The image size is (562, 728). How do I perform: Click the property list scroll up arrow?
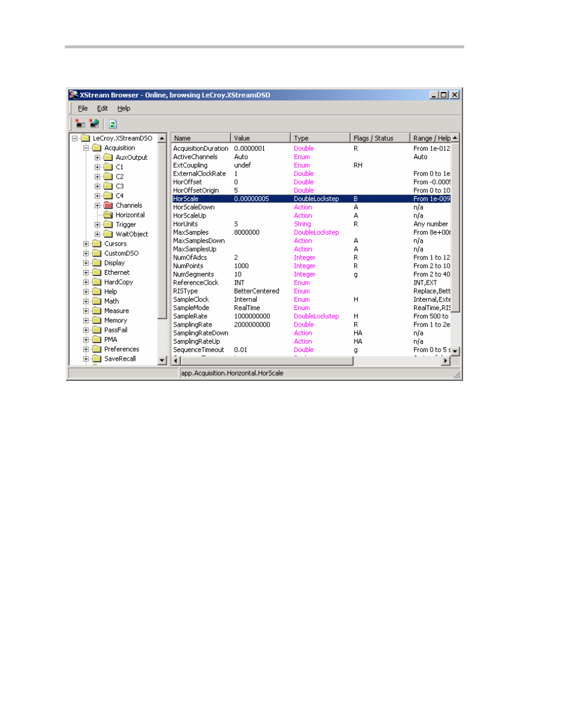click(455, 138)
